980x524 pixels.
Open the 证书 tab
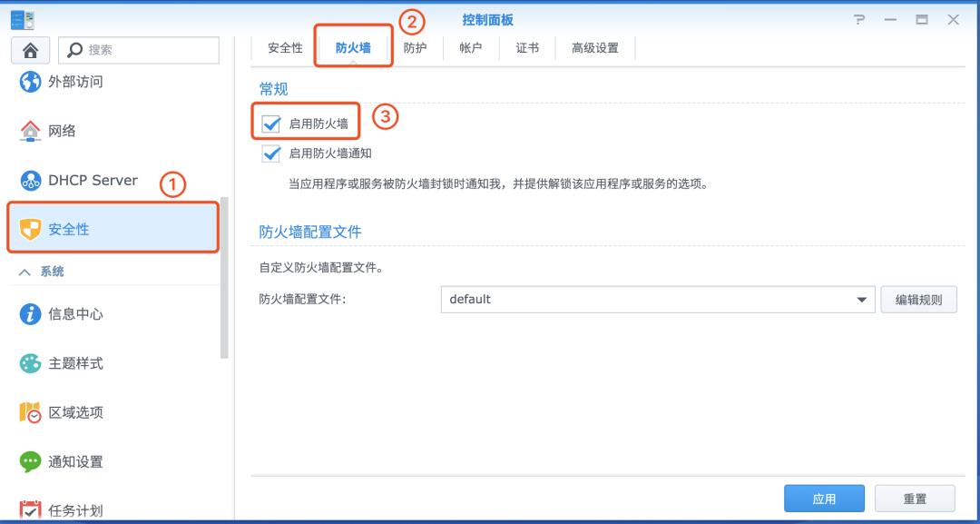pos(527,48)
